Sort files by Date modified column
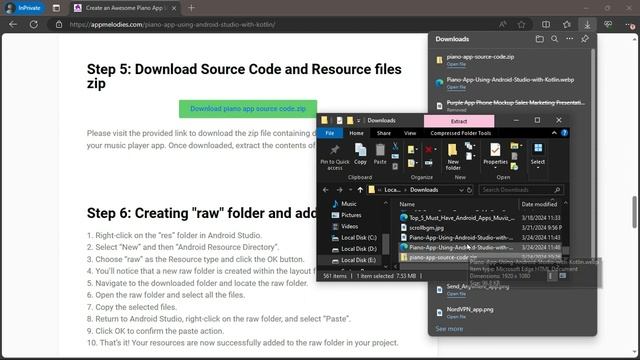Screen dimensions: 640x360 click(x=539, y=204)
